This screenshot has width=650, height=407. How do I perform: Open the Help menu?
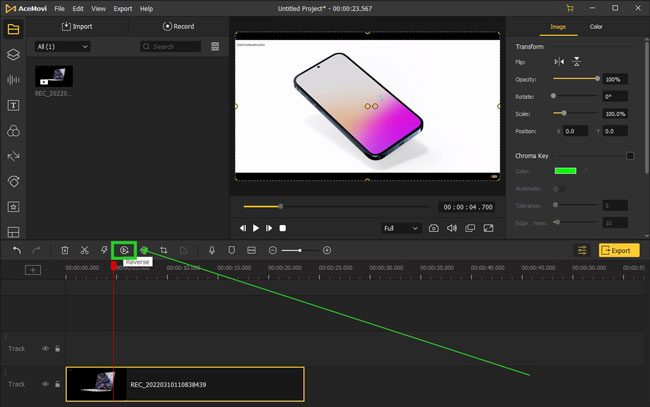146,8
